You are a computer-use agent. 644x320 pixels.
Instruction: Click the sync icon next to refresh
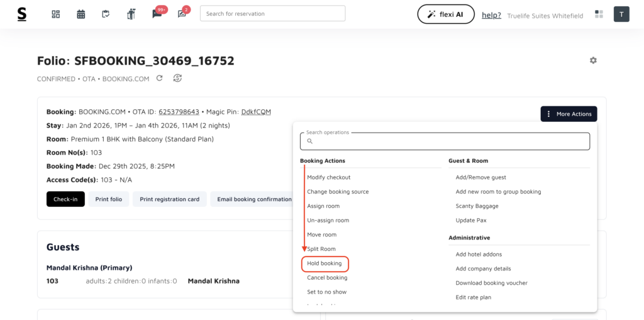click(x=177, y=79)
